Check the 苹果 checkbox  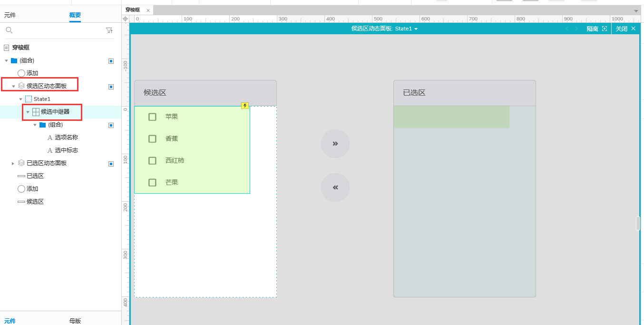[x=152, y=117]
